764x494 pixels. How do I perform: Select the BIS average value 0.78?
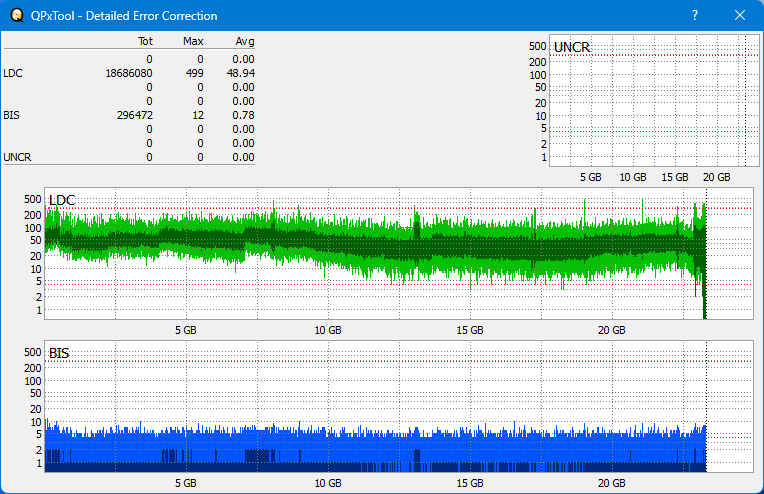point(244,115)
